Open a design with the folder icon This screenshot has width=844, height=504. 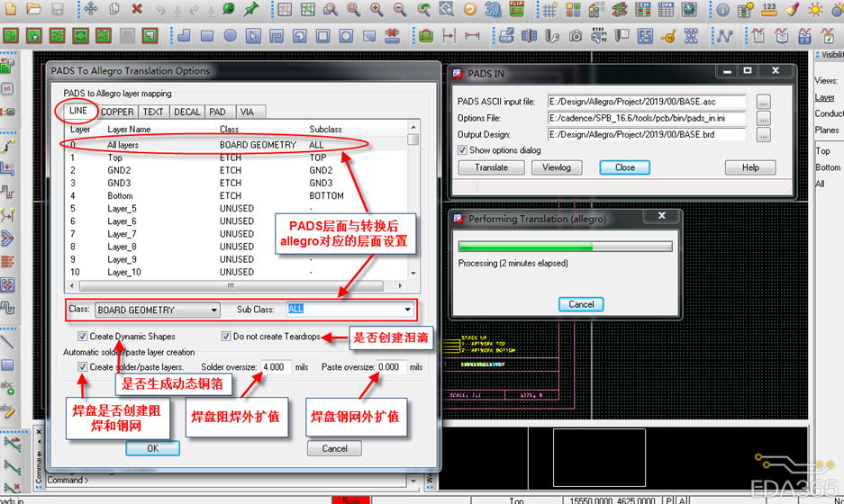[34, 9]
